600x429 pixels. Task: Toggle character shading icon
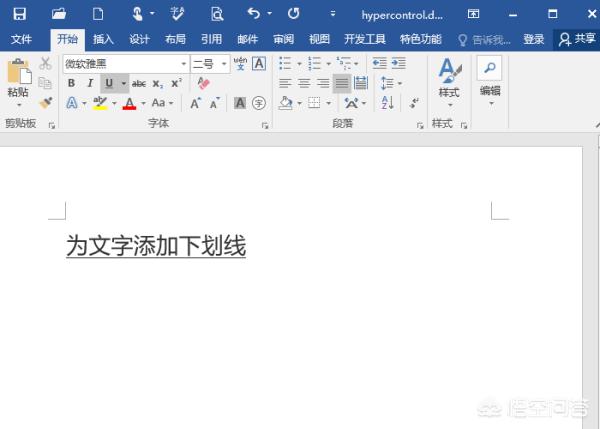coord(240,103)
